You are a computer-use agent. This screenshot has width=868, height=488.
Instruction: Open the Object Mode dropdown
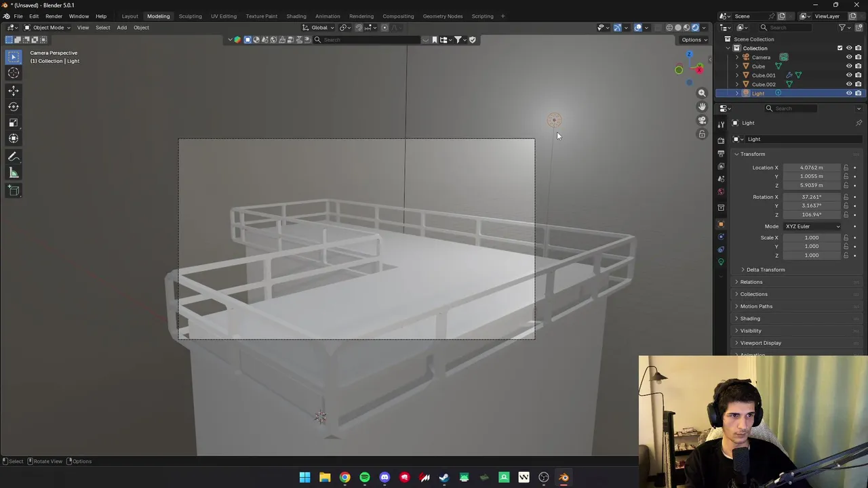click(x=47, y=28)
